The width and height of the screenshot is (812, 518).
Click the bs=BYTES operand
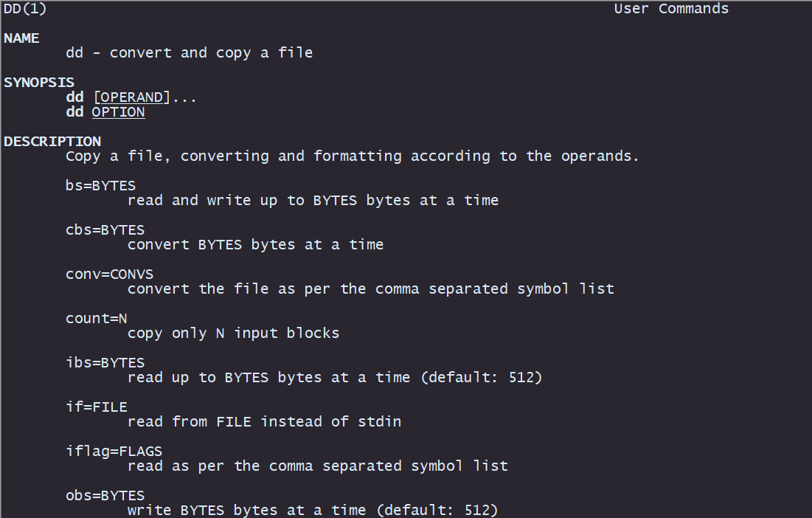click(x=100, y=186)
